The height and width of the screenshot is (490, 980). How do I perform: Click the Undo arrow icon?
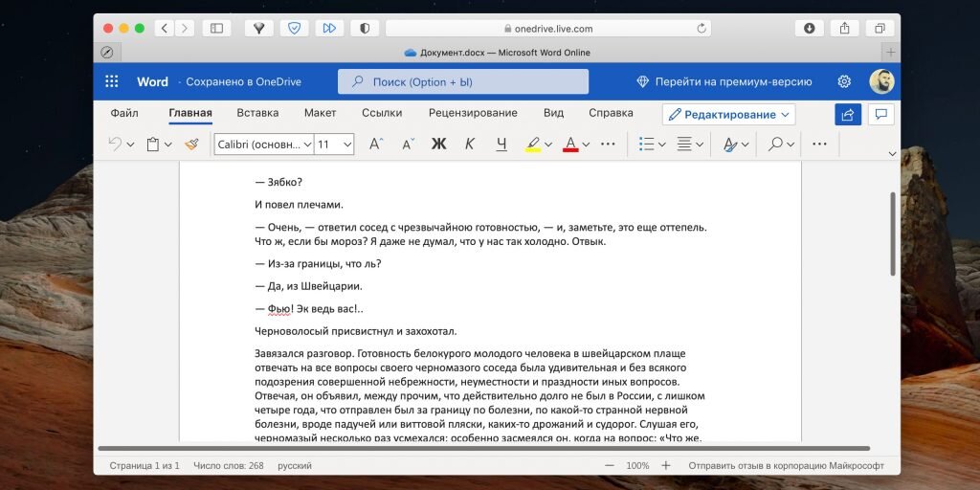click(x=115, y=145)
